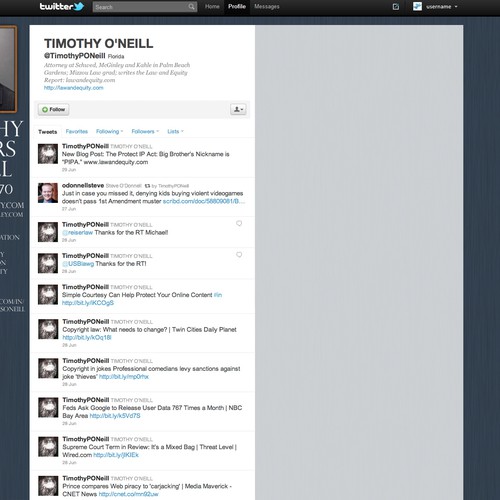Click the search magnifier icon
This screenshot has height=500, width=500.
191,7
